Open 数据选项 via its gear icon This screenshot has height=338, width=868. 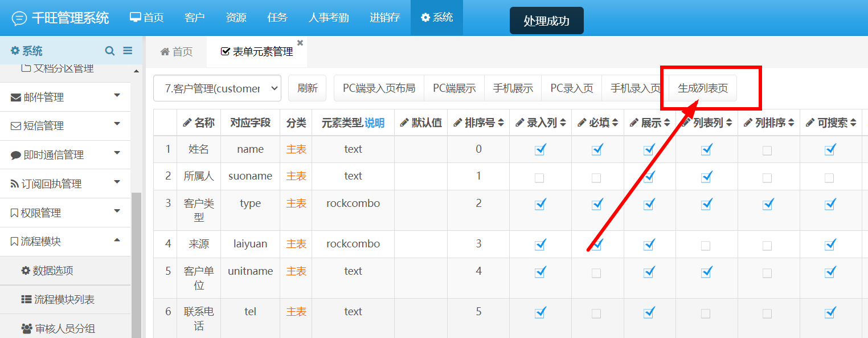(26, 271)
